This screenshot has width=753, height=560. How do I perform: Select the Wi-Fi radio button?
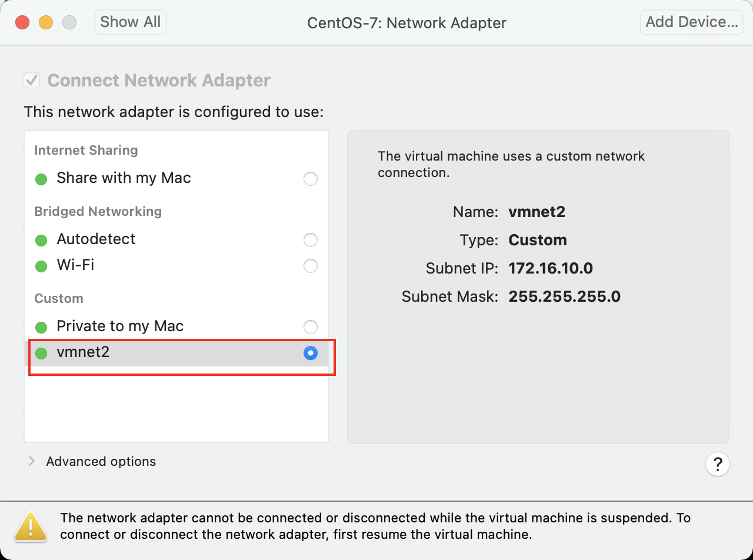tap(311, 266)
